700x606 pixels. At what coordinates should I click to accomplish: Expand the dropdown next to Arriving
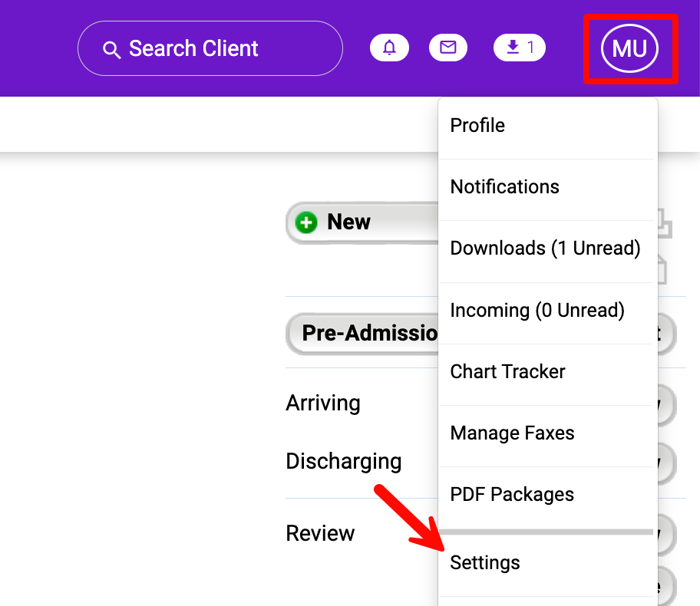[659, 403]
